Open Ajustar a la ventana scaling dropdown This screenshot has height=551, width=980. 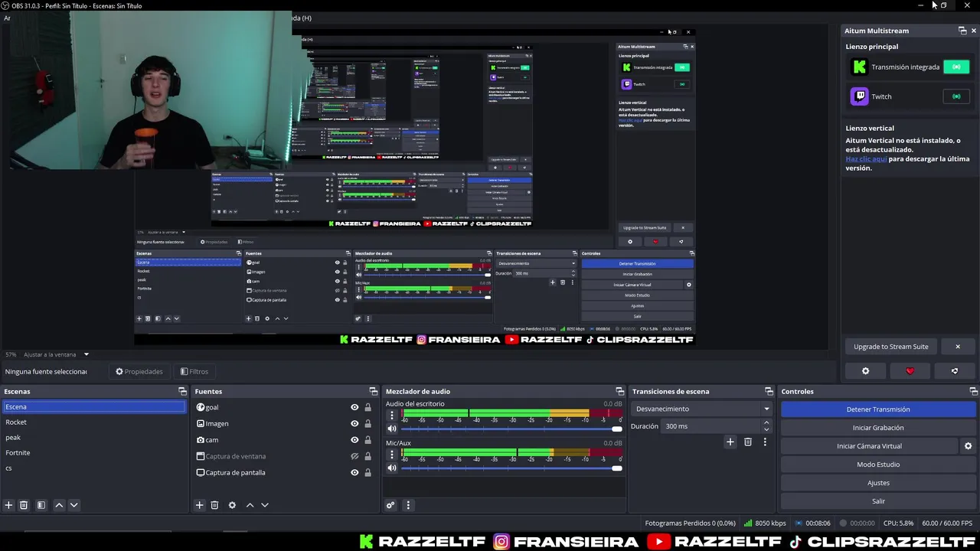pyautogui.click(x=56, y=354)
